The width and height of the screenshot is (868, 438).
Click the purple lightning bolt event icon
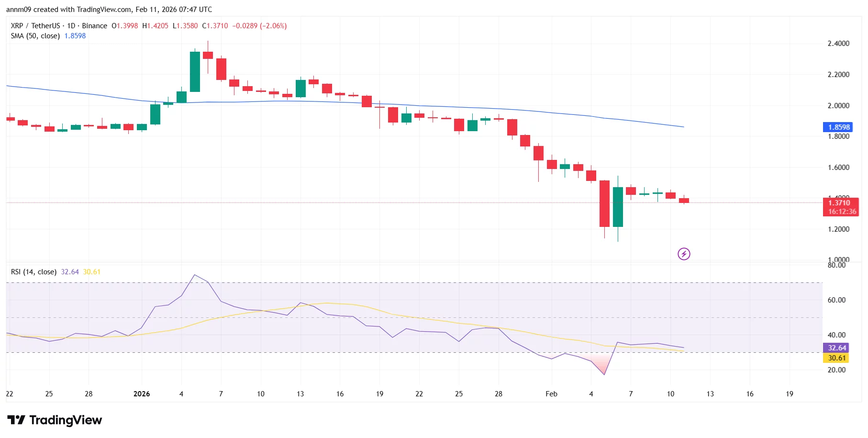684,254
